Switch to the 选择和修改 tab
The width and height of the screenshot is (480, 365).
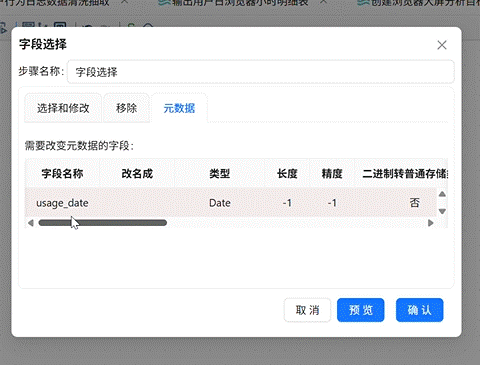click(63, 108)
